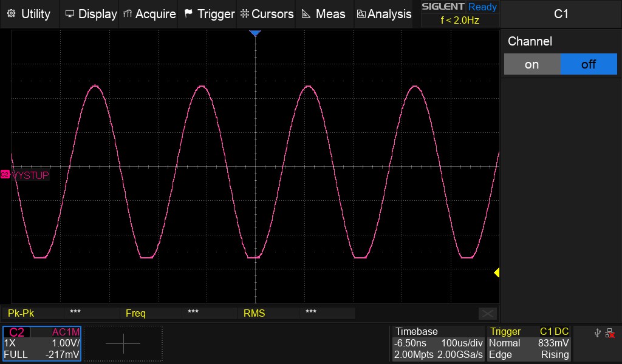Image resolution: width=622 pixels, height=364 pixels.
Task: Close the measurement bar with X
Action: pos(487,313)
